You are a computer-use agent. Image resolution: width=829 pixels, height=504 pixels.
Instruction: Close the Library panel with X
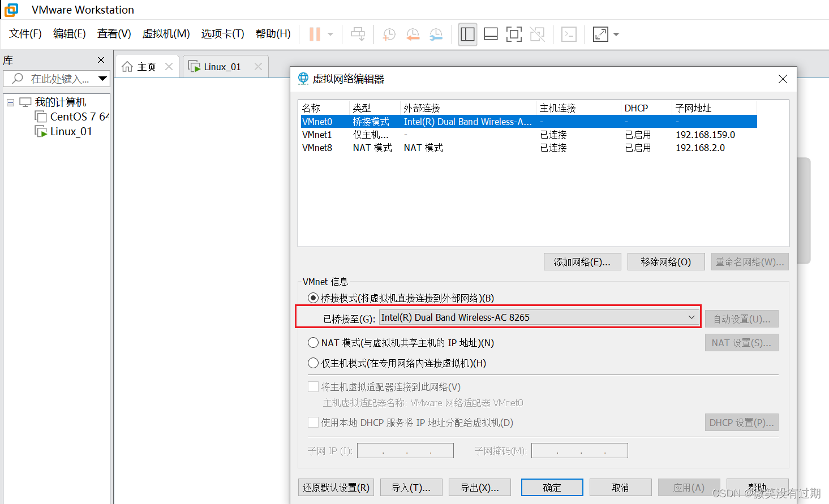(x=101, y=60)
